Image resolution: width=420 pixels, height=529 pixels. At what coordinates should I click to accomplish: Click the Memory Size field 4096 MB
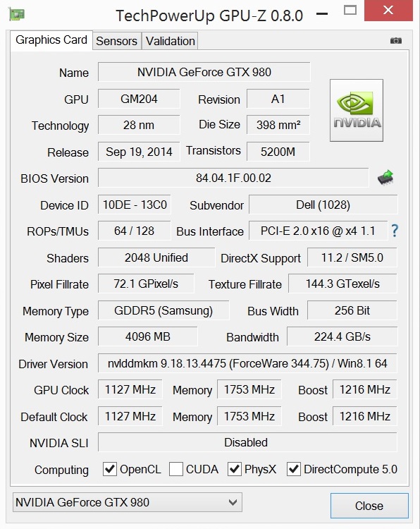coord(148,336)
